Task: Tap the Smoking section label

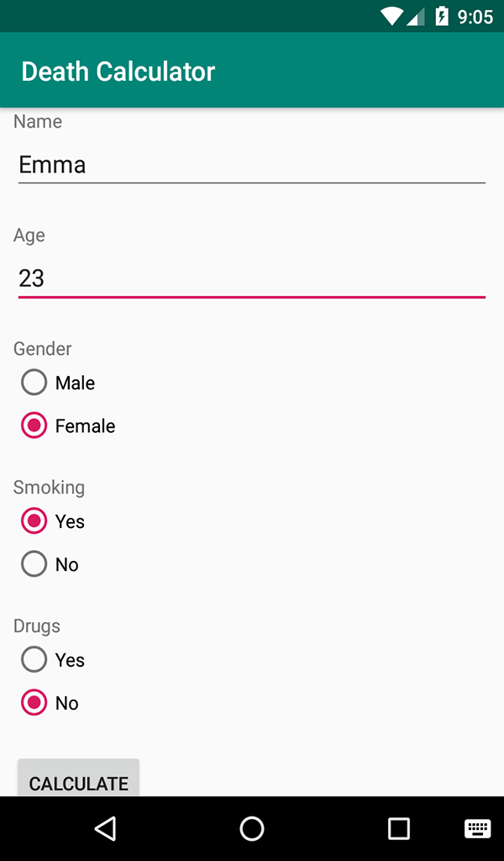Action: point(49,487)
